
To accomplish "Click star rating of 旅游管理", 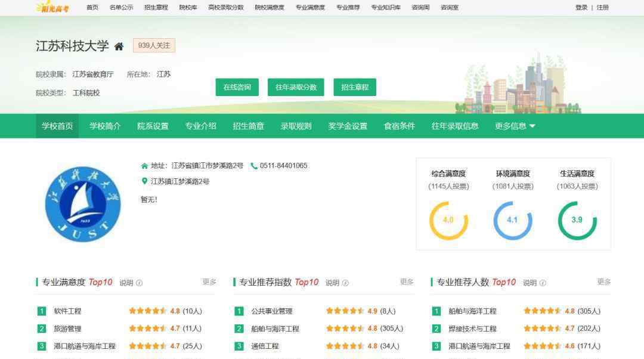I will click(x=148, y=329).
